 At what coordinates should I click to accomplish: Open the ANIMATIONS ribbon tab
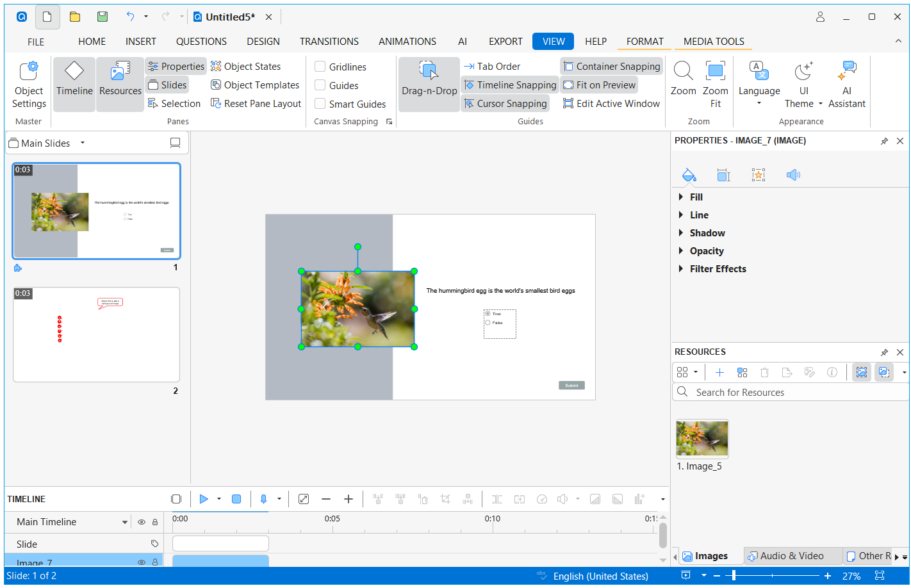[407, 42]
